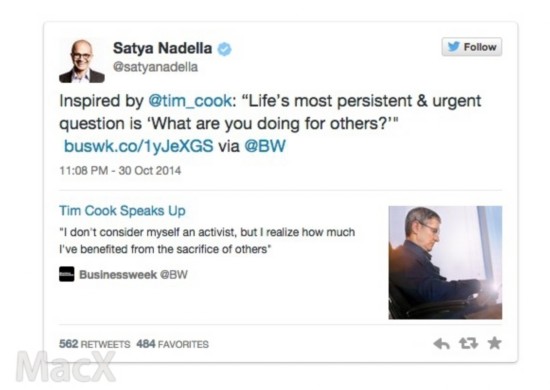Open the @tim_cook mention link
This screenshot has height=390, width=550.
pyautogui.click(x=190, y=101)
